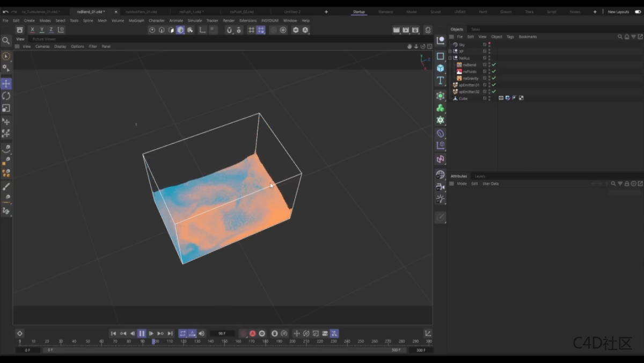This screenshot has width=644, height=363.
Task: Jump to the end of the animation
Action: point(170,333)
